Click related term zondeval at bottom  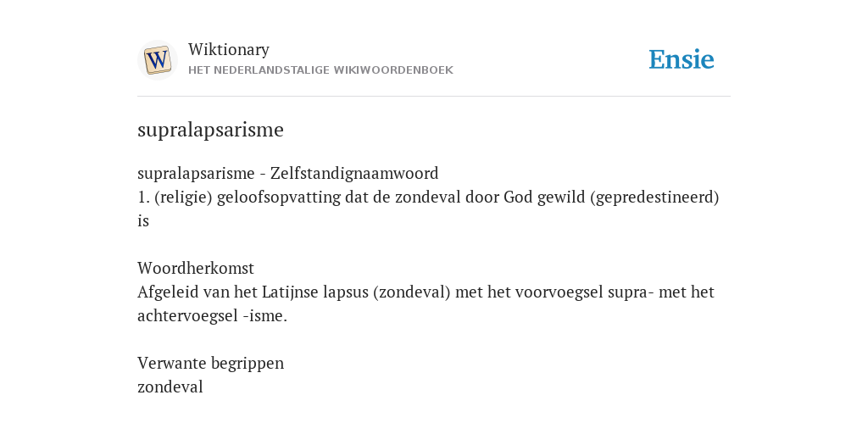tap(170, 387)
